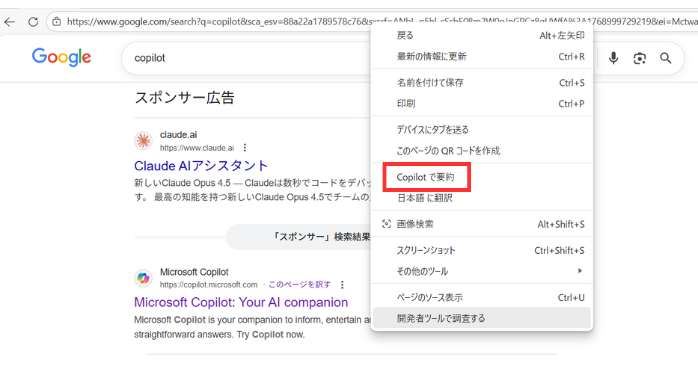Image resolution: width=698 pixels, height=365 pixels.
Task: Click the claude.ai favicon
Action: (x=143, y=141)
